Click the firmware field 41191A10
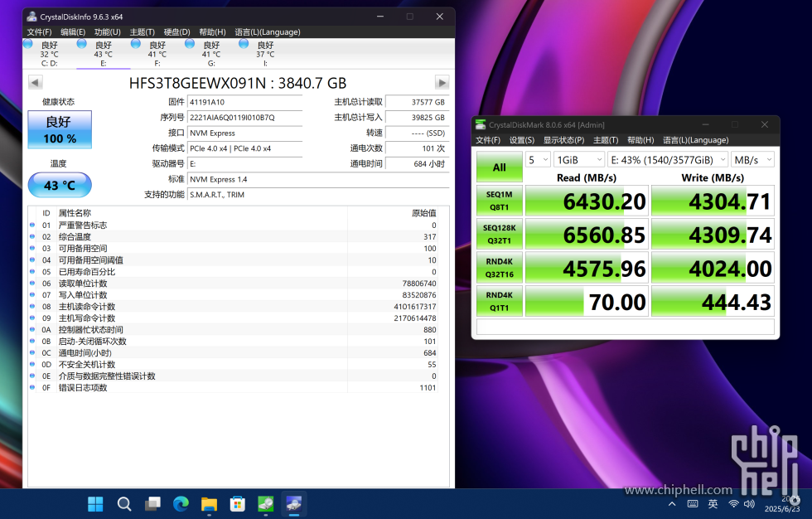This screenshot has width=812, height=519. pos(245,102)
